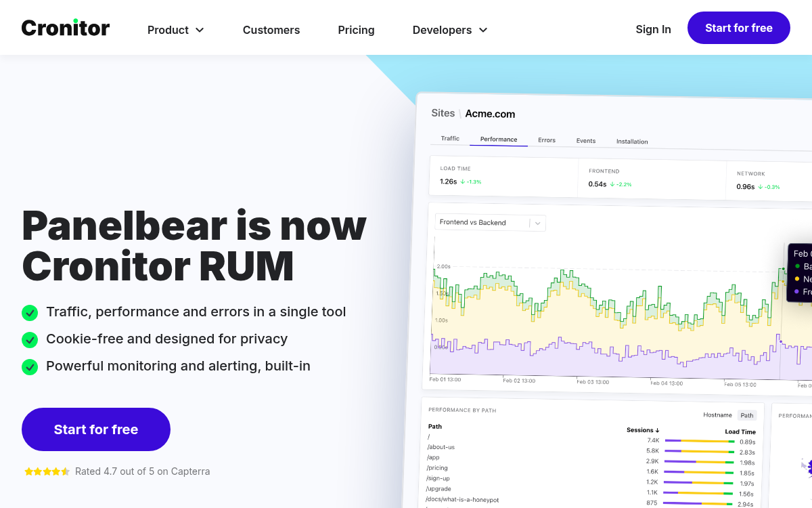Select the Hostname toggle in Performance by Path
This screenshot has height=508, width=812.
tap(717, 415)
